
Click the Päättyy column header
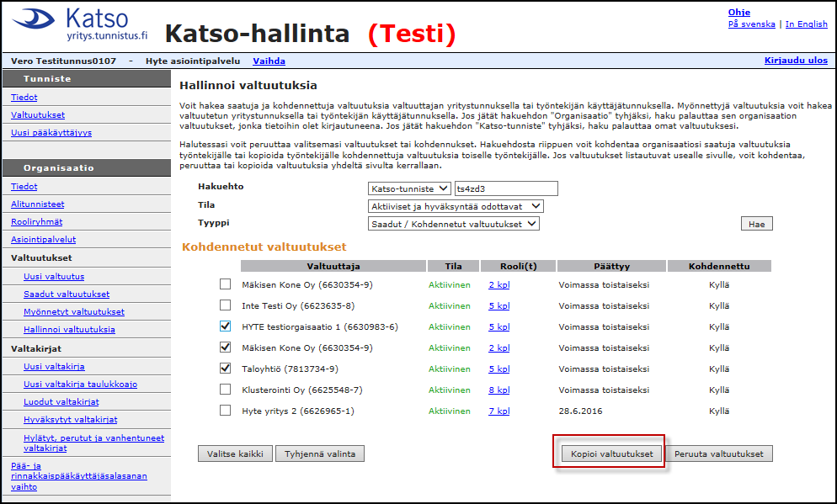point(611,266)
